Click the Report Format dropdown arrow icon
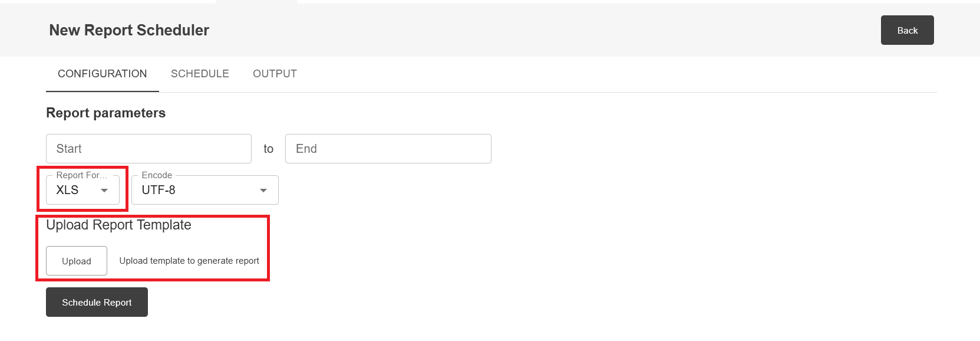 [x=104, y=191]
